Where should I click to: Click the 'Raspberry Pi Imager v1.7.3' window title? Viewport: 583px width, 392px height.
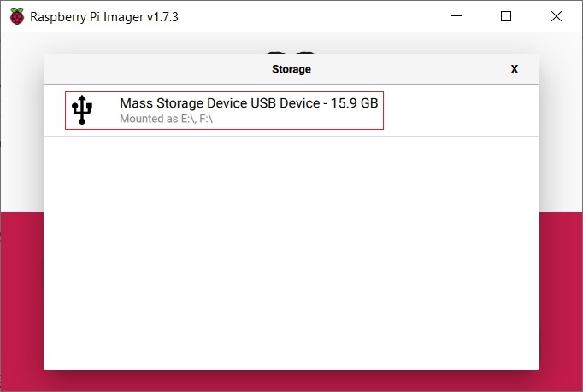click(104, 17)
